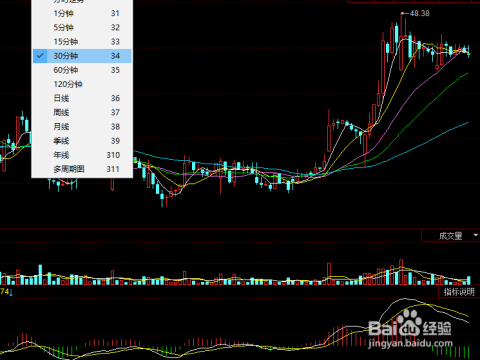Choose 年线 yearly chart
The image size is (480, 360).
tap(82, 155)
